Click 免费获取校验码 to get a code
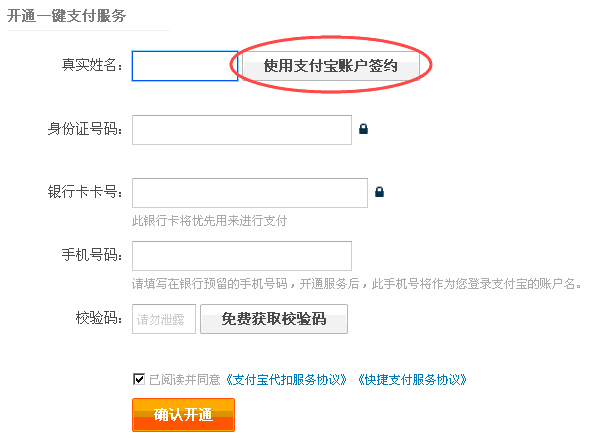This screenshot has height=438, width=611. tap(274, 319)
